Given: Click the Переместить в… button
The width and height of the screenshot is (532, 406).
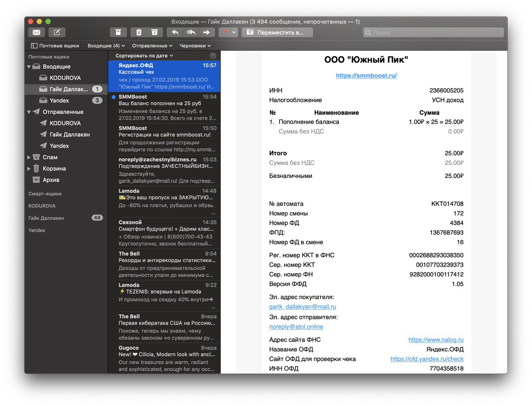Looking at the screenshot, I should point(277,32).
